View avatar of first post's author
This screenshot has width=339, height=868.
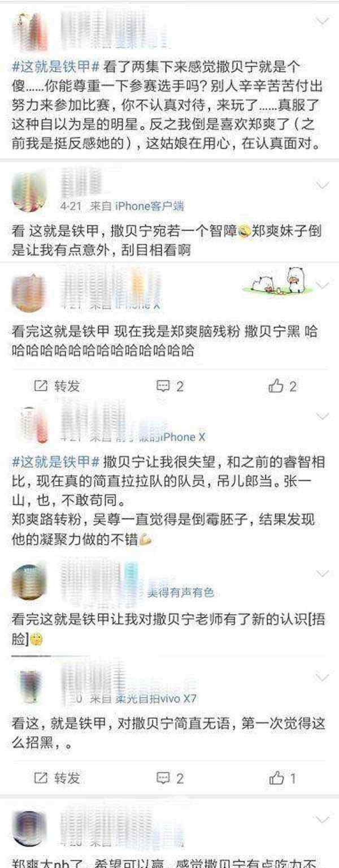click(x=29, y=32)
